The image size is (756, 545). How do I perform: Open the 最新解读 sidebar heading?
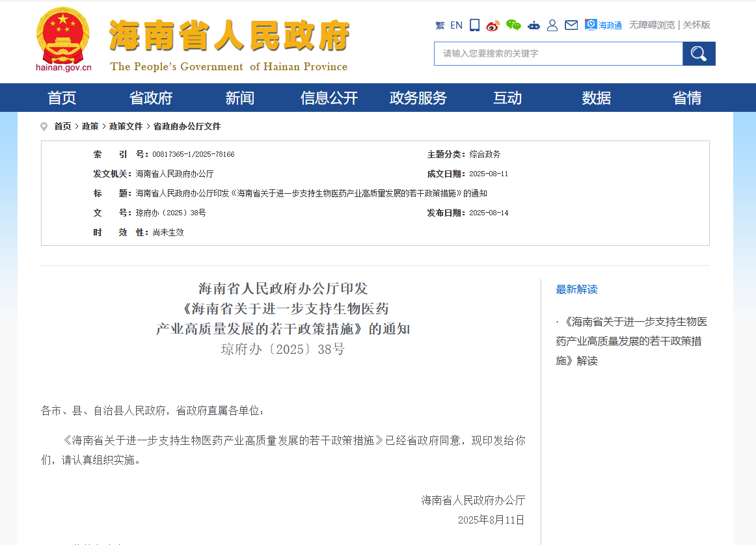pyautogui.click(x=576, y=289)
